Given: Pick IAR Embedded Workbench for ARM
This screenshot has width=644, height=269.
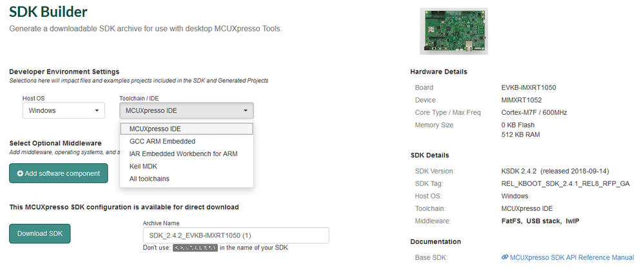Looking at the screenshot, I should pyautogui.click(x=186, y=154).
